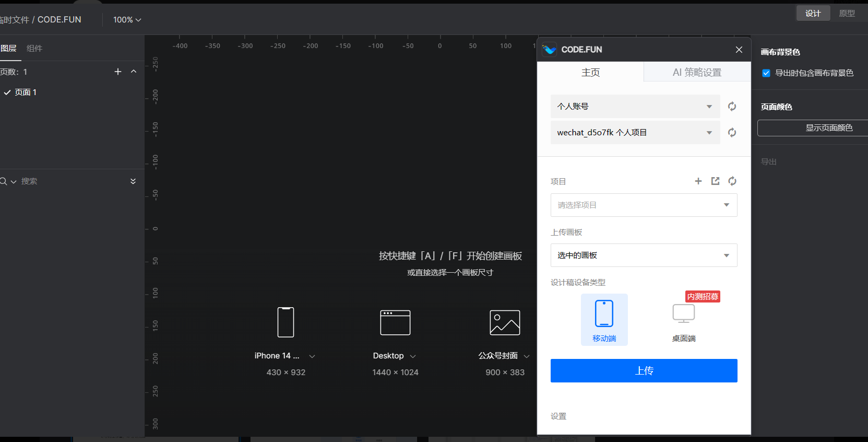This screenshot has height=442, width=868.
Task: Add new project with plus icon
Action: [x=698, y=181]
